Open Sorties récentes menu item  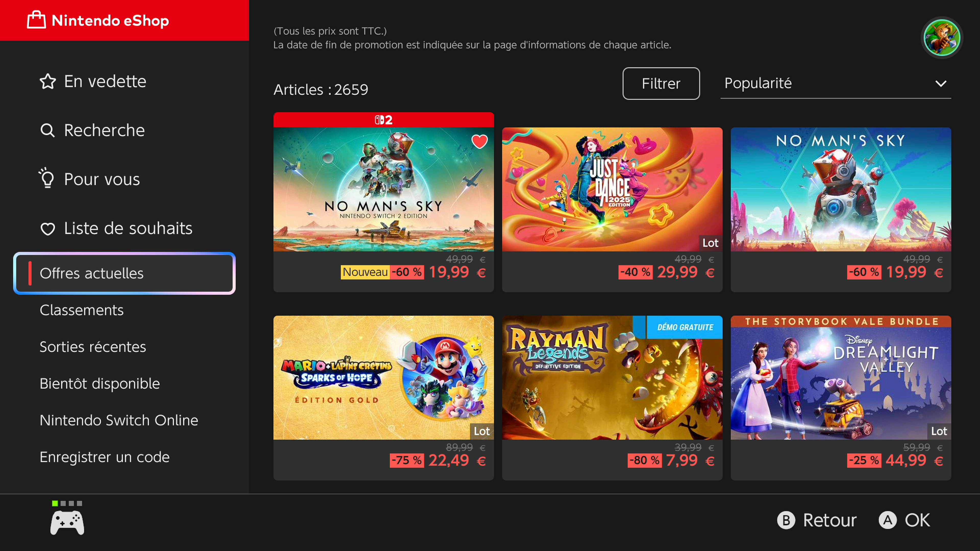coord(93,347)
